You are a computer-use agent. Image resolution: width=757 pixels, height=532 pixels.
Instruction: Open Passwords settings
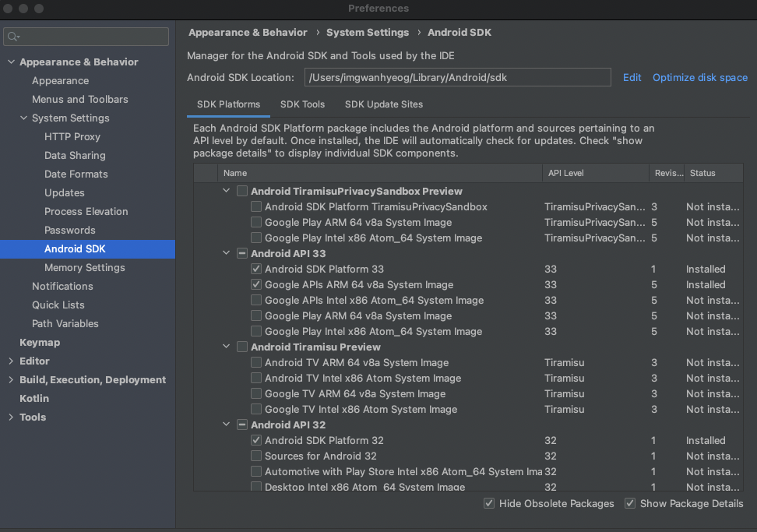pos(70,231)
